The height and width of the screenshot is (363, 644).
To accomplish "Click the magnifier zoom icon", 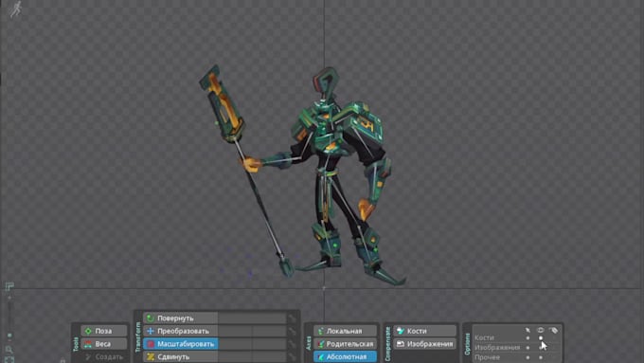I will (x=9, y=350).
